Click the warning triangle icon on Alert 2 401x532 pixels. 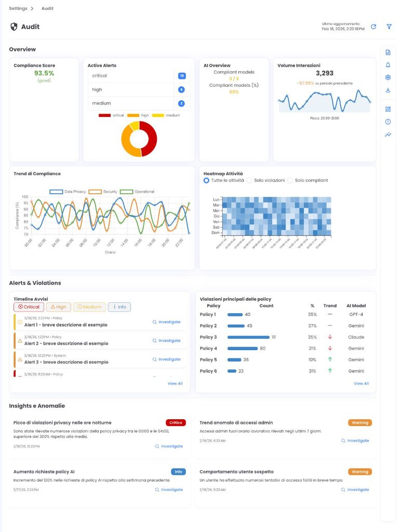pyautogui.click(x=20, y=341)
